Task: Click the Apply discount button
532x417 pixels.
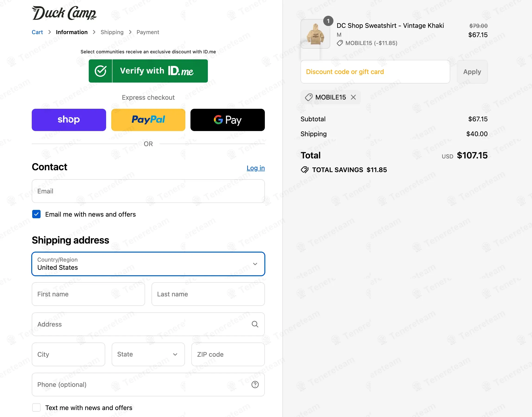Action: click(x=472, y=72)
